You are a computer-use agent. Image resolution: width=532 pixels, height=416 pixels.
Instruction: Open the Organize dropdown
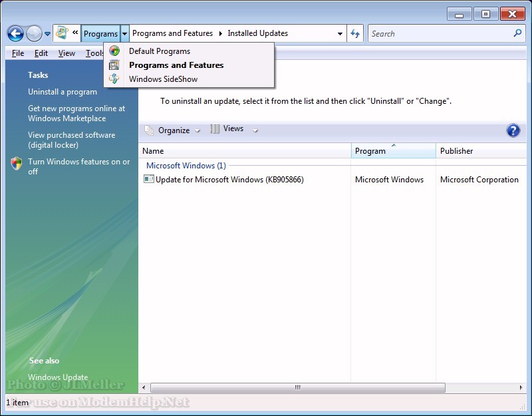click(173, 130)
